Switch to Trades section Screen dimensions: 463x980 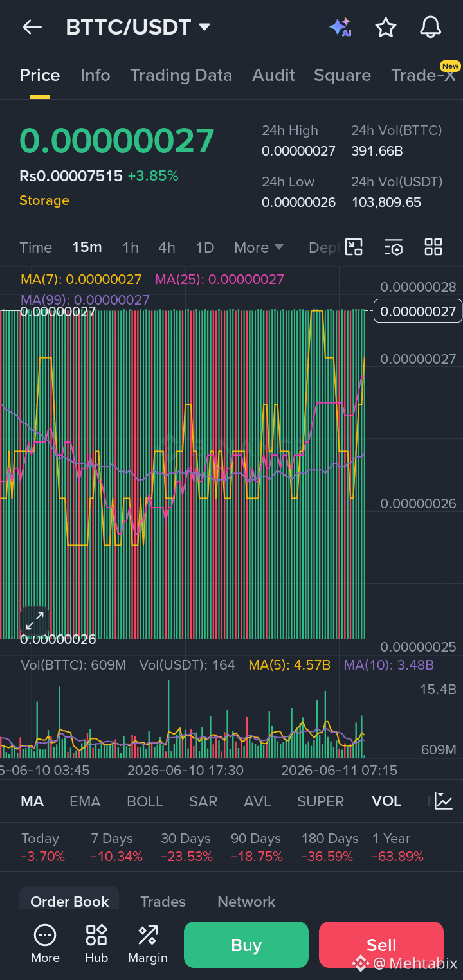click(x=163, y=902)
